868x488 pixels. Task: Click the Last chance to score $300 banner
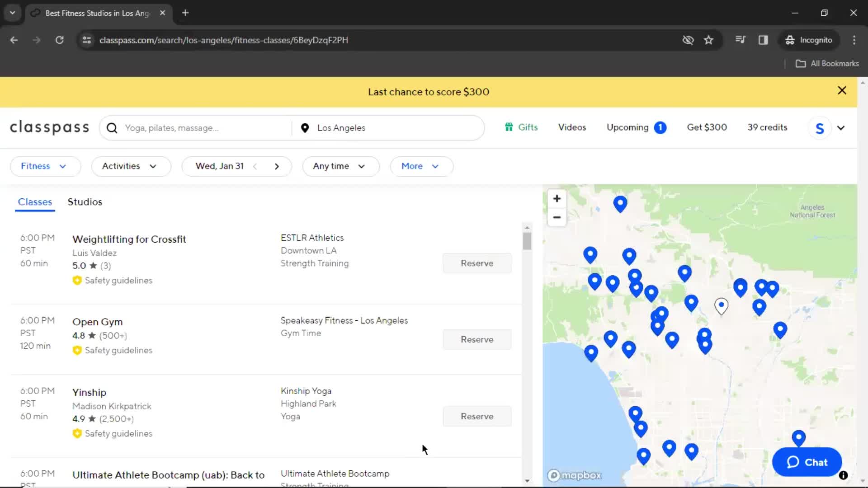pos(429,92)
